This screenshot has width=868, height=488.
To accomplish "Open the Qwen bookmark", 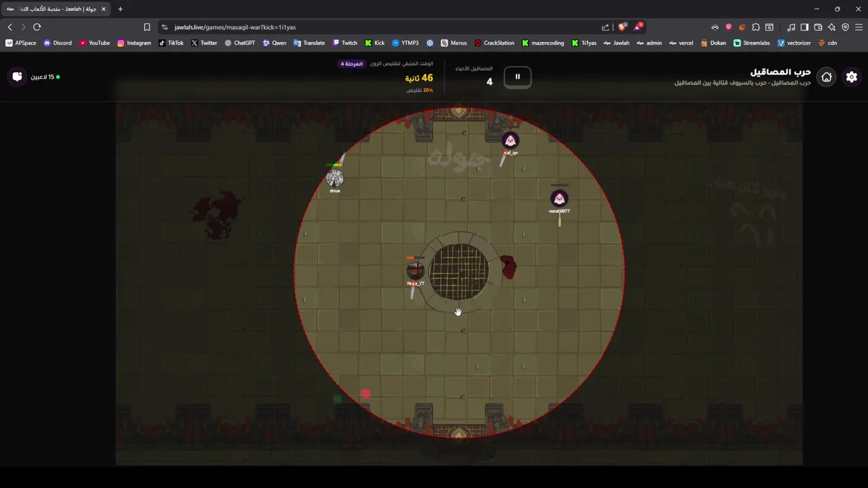I will (274, 43).
